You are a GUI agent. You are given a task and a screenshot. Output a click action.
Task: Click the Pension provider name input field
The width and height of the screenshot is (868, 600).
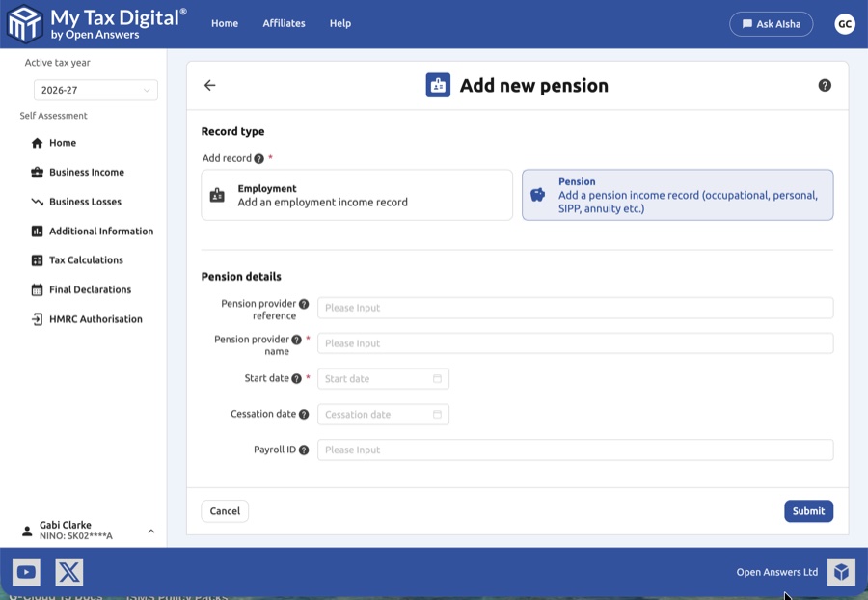click(575, 343)
